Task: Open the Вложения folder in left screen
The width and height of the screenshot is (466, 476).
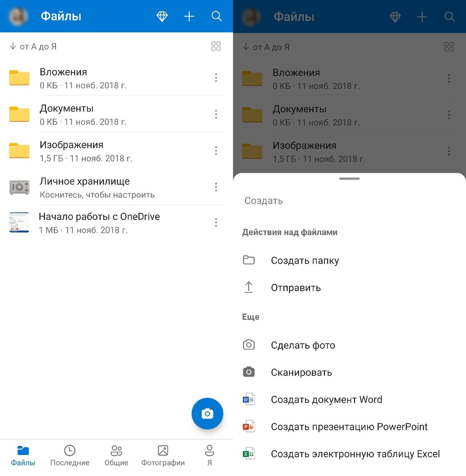Action: click(x=116, y=78)
